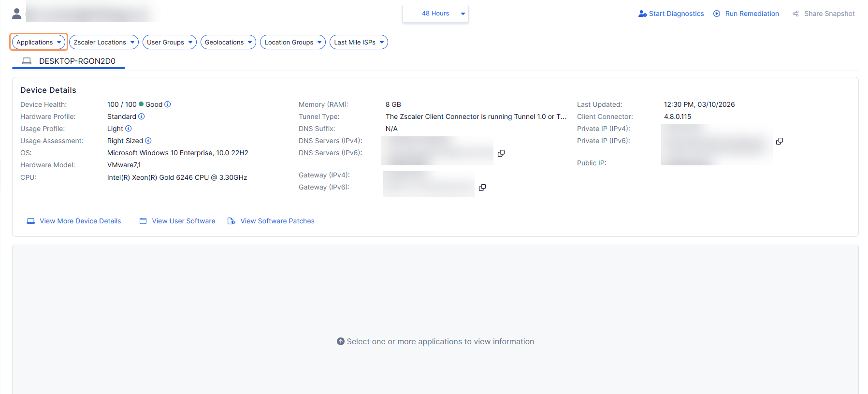Click the DNS Suffix value N/A
868x394 pixels.
point(391,129)
